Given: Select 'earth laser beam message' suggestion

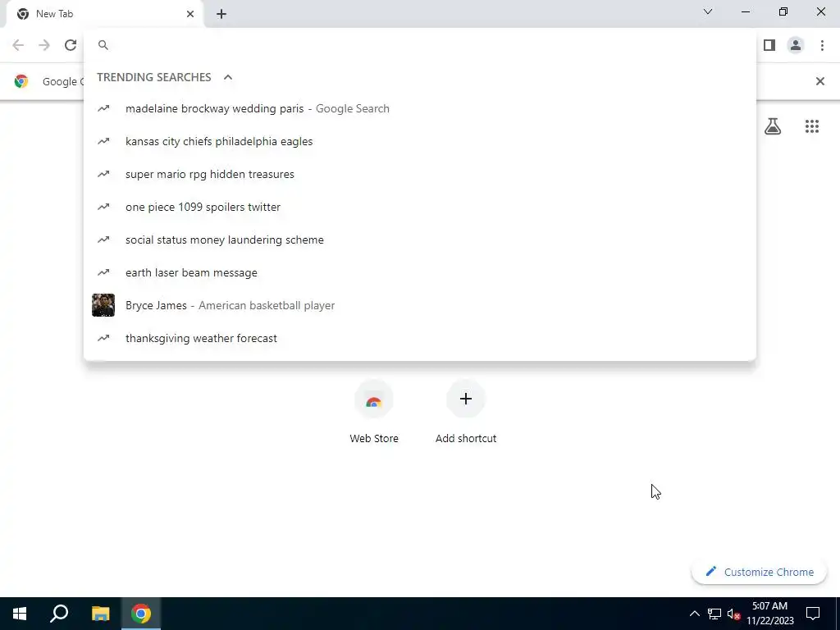Looking at the screenshot, I should pos(420,272).
